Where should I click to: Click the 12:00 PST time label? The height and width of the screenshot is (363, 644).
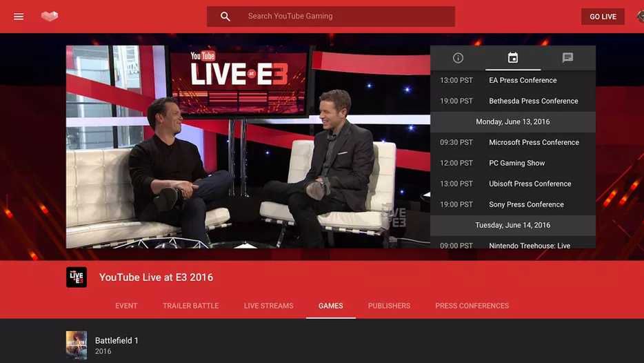coord(456,163)
